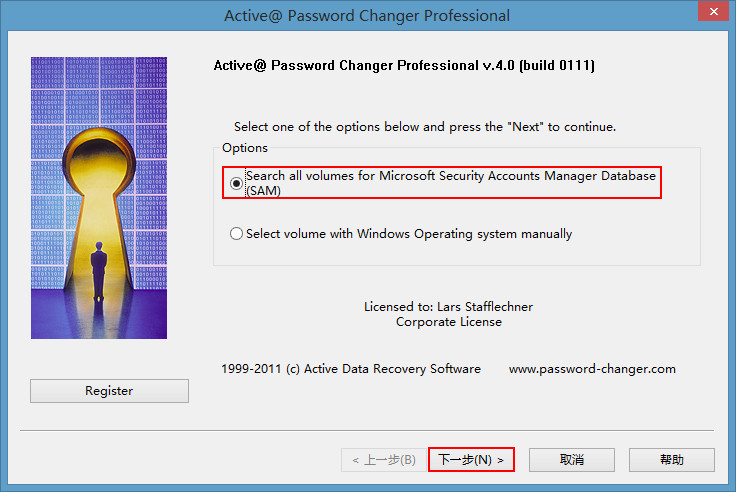Close the Password Changer dialog window

point(713,11)
